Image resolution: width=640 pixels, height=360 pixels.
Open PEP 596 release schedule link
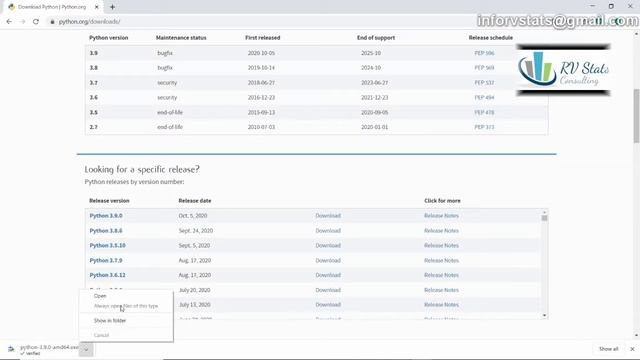point(484,53)
